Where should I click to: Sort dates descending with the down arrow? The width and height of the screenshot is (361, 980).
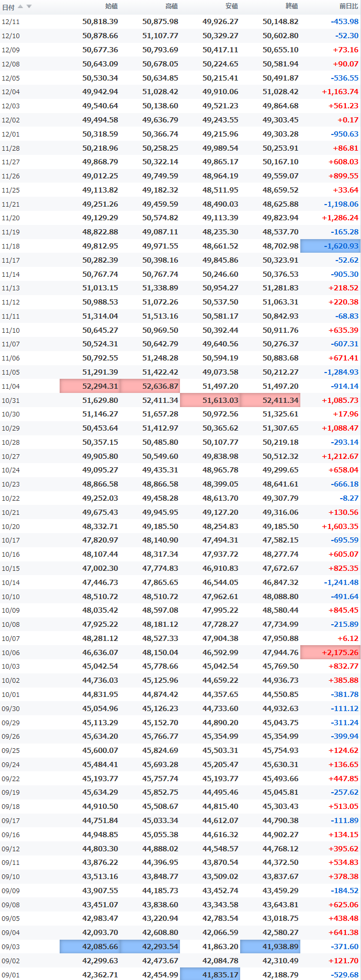tap(29, 6)
